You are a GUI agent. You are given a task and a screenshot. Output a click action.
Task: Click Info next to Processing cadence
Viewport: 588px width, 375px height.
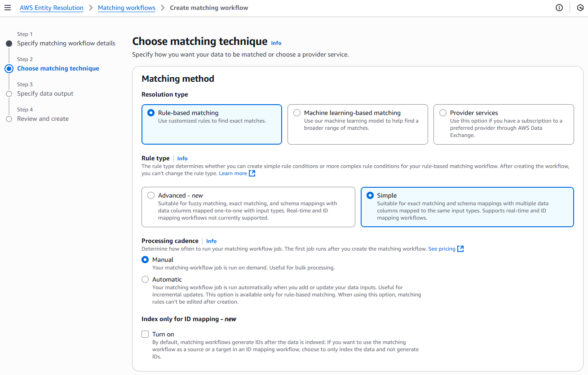[x=211, y=241]
